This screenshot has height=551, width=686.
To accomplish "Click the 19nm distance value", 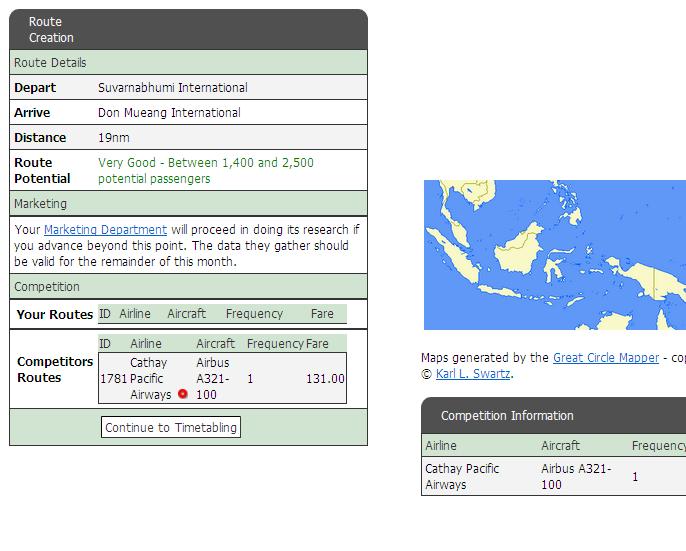I will (113, 137).
